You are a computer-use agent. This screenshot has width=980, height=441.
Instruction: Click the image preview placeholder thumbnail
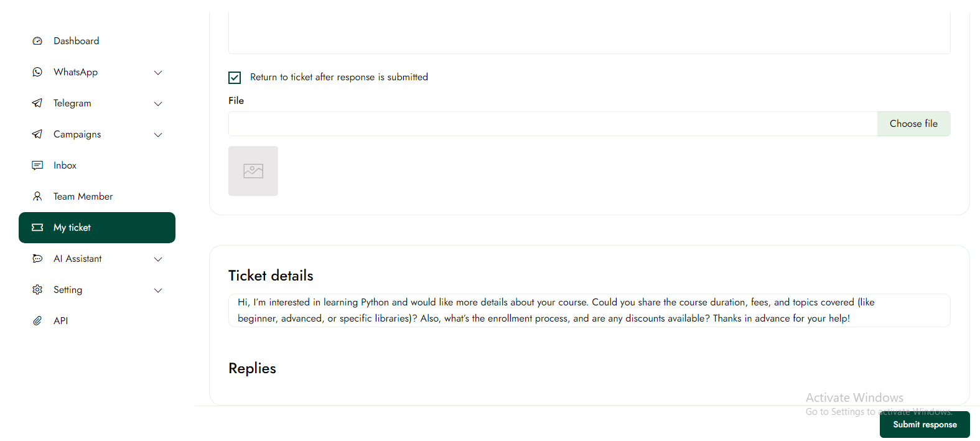tap(253, 171)
